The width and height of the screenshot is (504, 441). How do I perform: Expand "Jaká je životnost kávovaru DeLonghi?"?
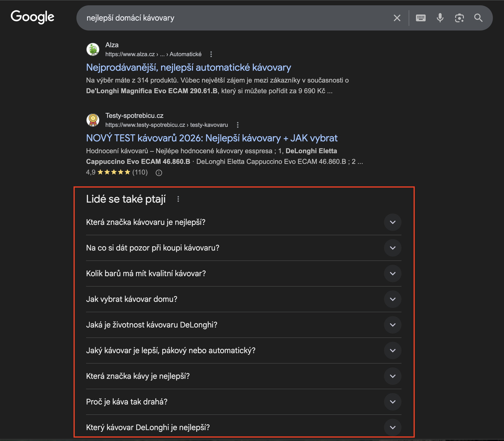tap(393, 325)
